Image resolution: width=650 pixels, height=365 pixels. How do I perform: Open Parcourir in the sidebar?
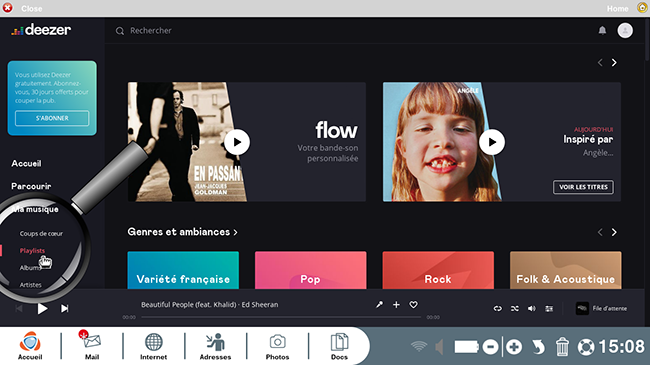coord(31,186)
